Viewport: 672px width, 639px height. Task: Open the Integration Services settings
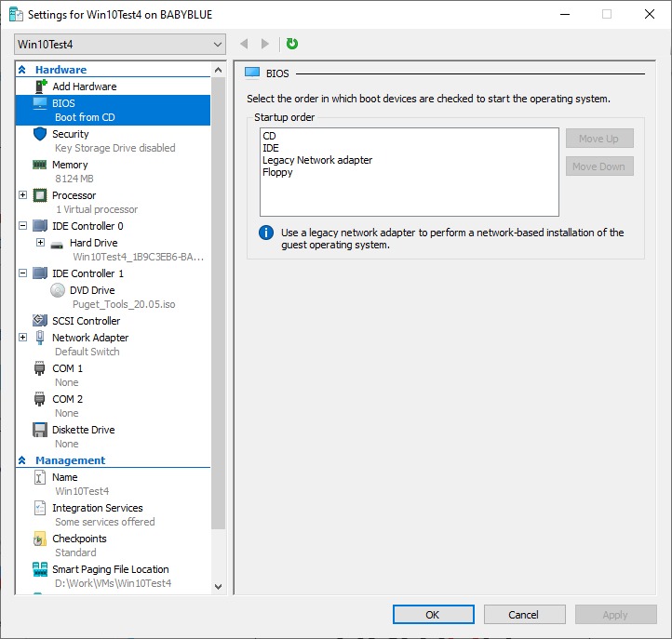point(97,508)
